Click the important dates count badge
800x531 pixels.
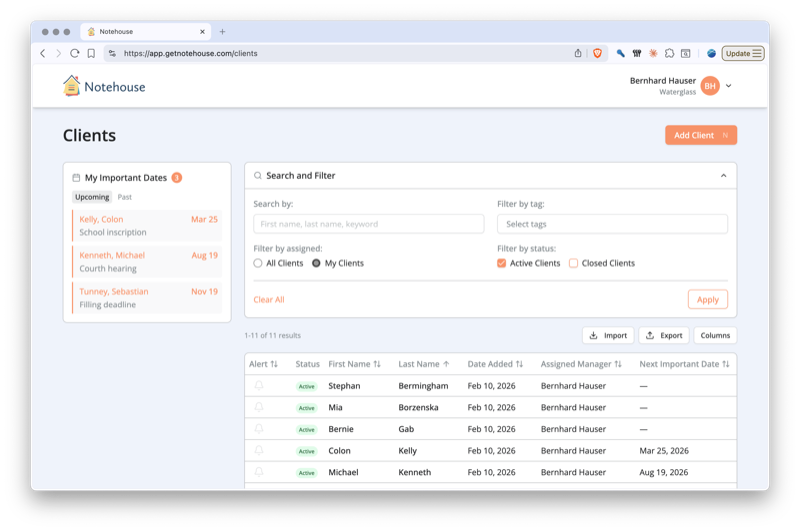tap(177, 178)
